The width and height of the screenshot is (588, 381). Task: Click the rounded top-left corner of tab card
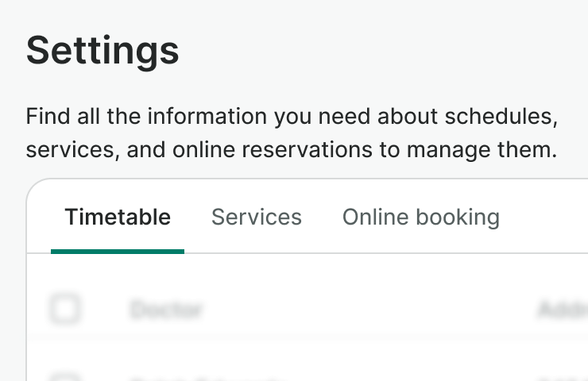point(33,186)
